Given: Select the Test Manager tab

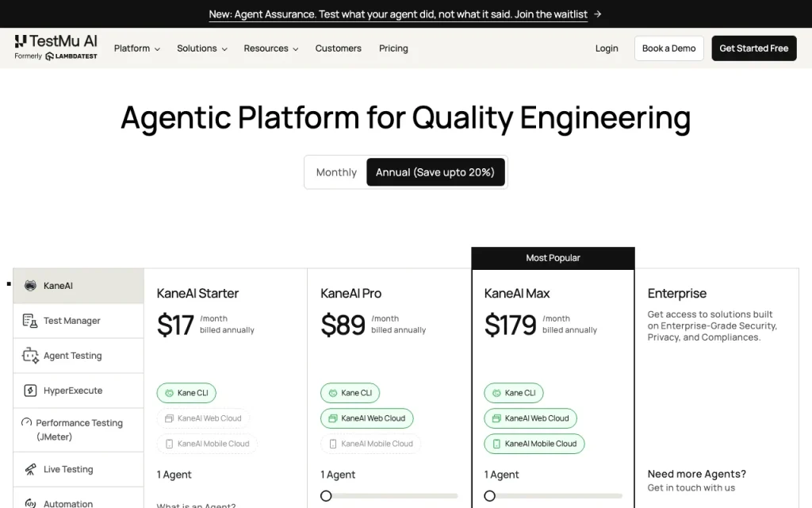Looking at the screenshot, I should tap(79, 321).
